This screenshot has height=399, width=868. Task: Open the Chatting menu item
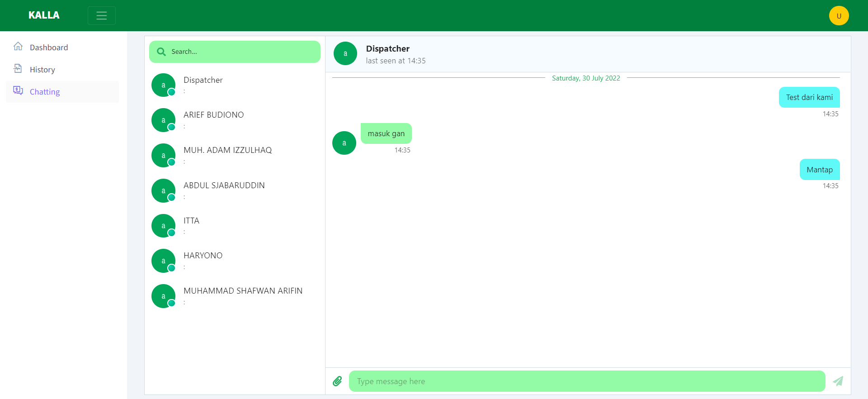62,91
